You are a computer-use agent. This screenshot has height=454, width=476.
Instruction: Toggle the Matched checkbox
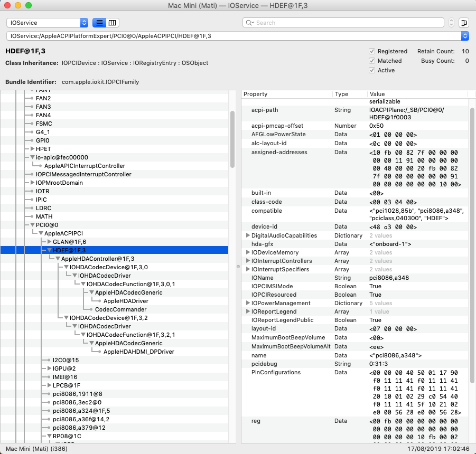[x=371, y=61]
